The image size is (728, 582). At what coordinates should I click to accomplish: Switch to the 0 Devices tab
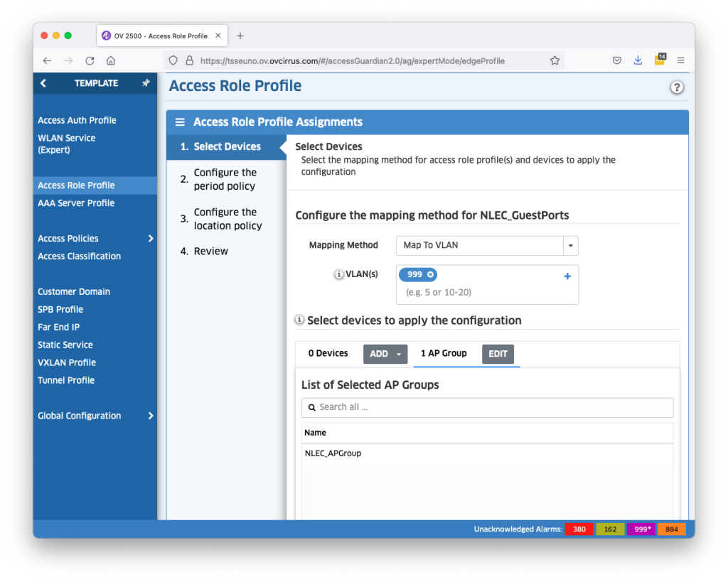328,353
